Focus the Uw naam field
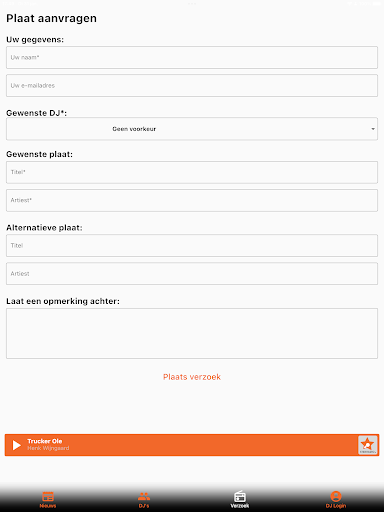The image size is (384, 512). click(192, 58)
